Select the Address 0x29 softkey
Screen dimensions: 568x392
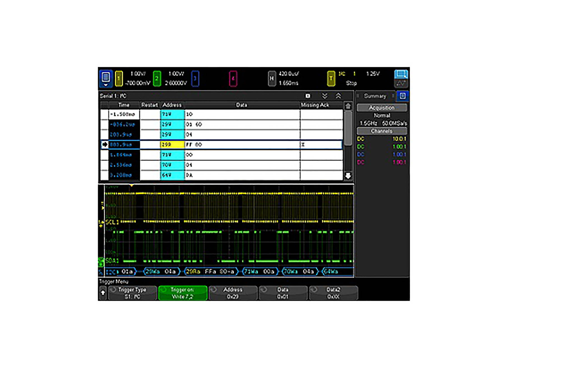tap(233, 293)
